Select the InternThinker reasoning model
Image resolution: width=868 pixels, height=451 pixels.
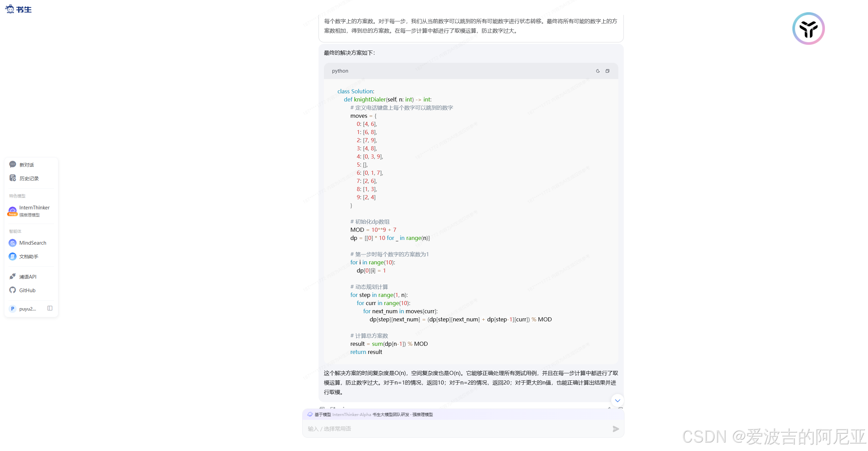click(x=34, y=208)
